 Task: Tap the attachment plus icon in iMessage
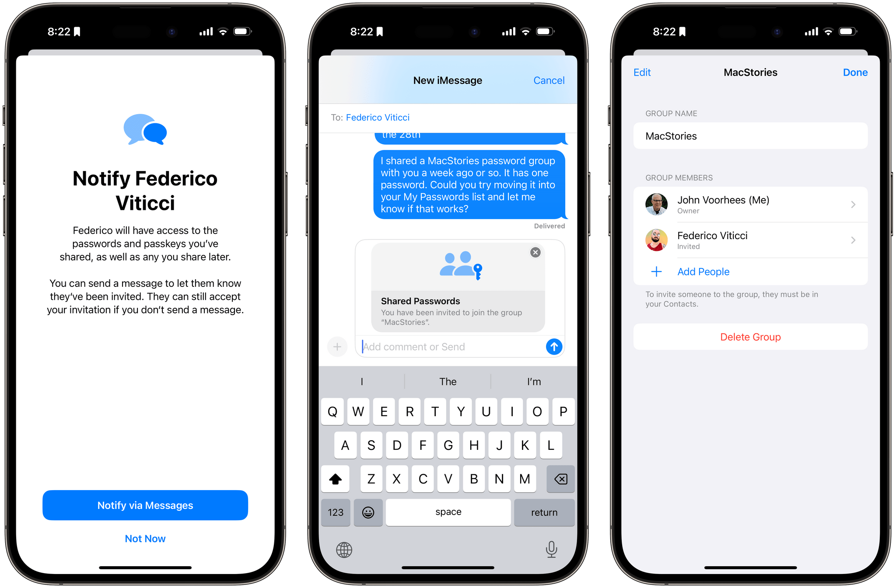click(337, 347)
